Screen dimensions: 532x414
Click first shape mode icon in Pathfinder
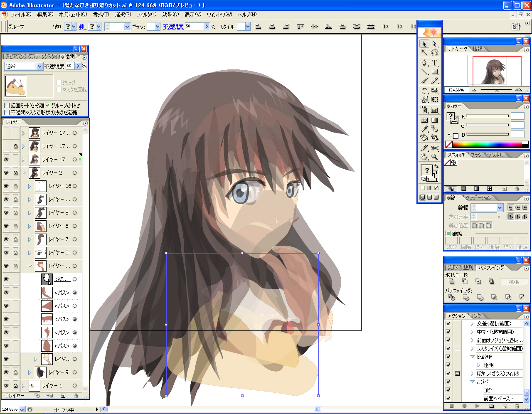(452, 281)
